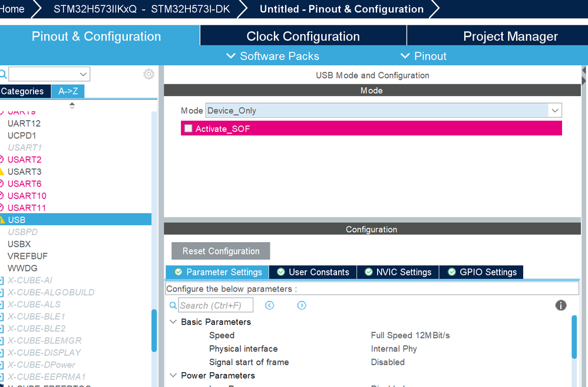Select the User Constants tab
Viewport: 588px width, 387px height.
tap(313, 272)
